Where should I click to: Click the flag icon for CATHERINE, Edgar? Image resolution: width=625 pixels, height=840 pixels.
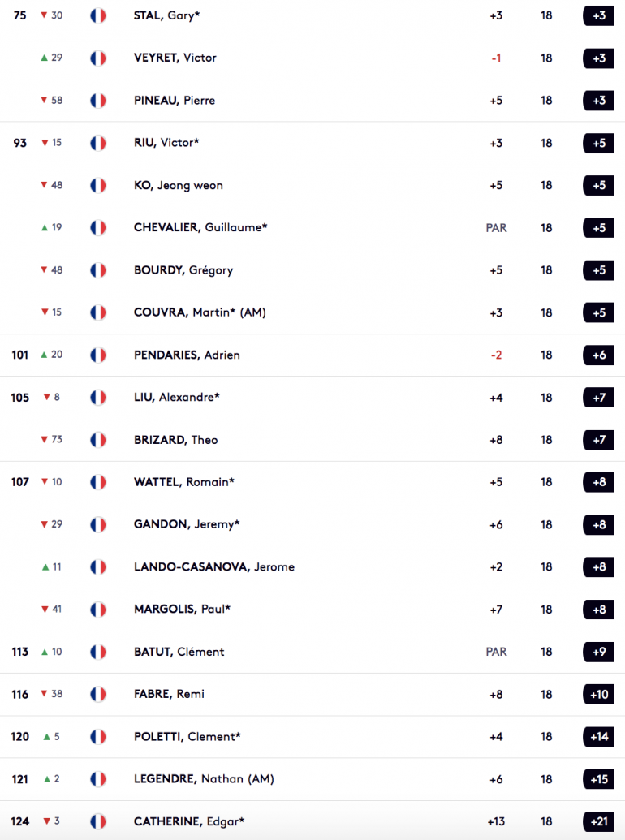(x=98, y=821)
